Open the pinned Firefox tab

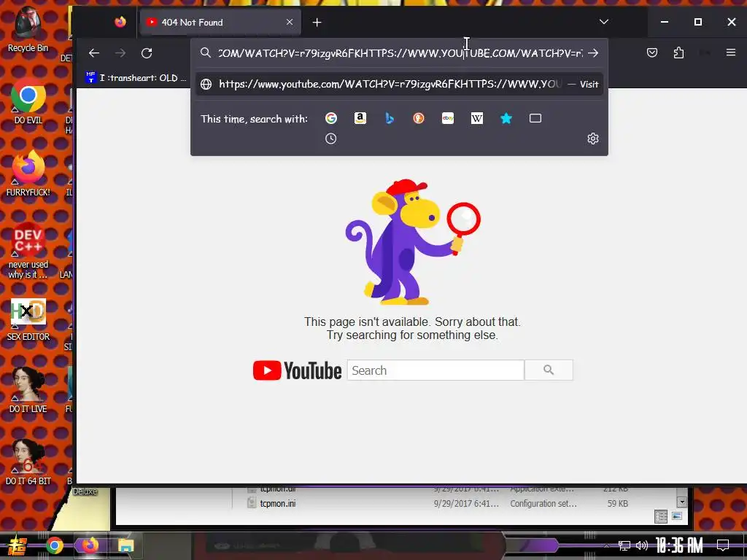(x=120, y=22)
